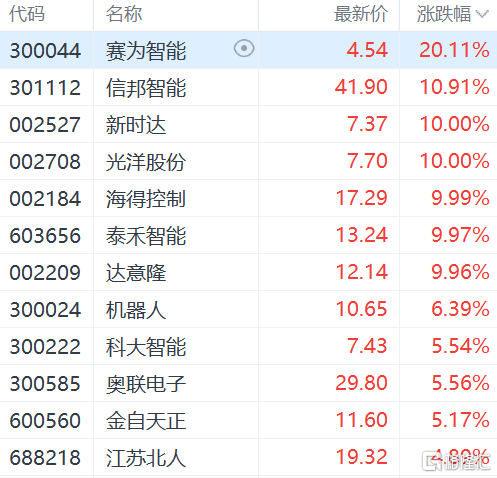
Task: Click 江苏北人 stock name
Action: point(146,458)
